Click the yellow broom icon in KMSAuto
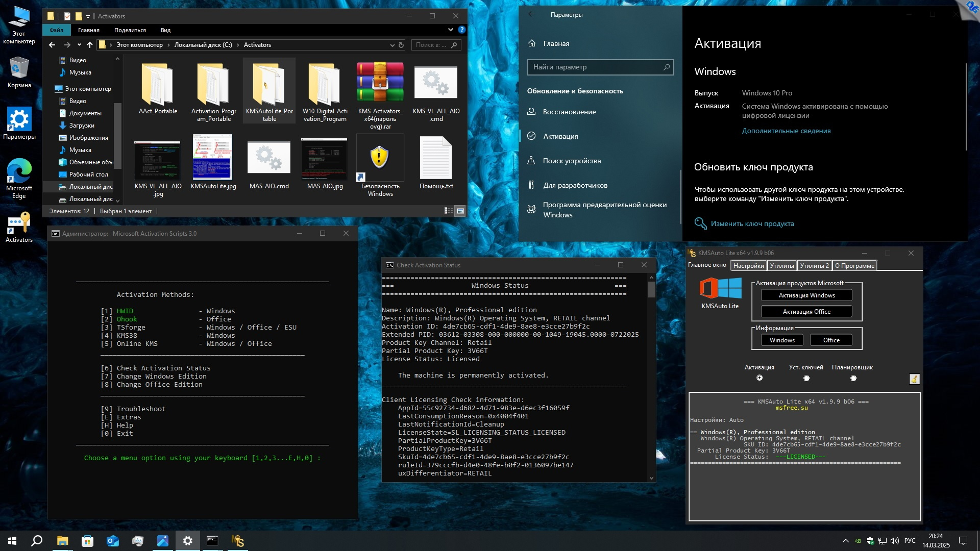Screen dimensions: 980x551 914,379
